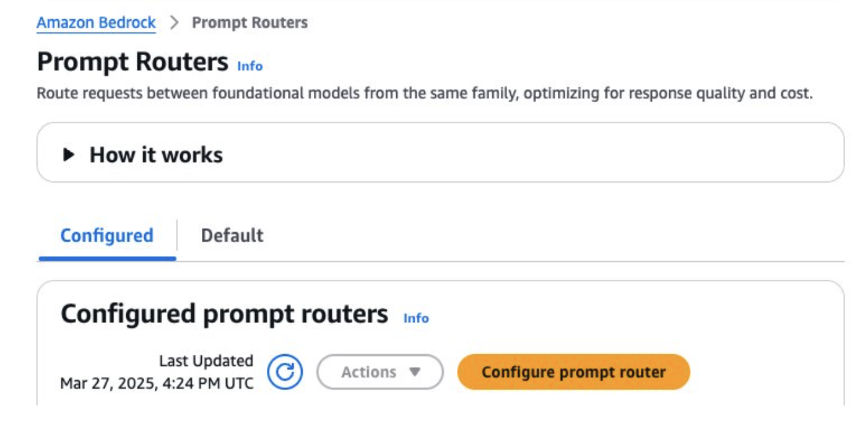Screen dimensions: 868x421
Task: Click Configure prompt router button
Action: point(573,372)
